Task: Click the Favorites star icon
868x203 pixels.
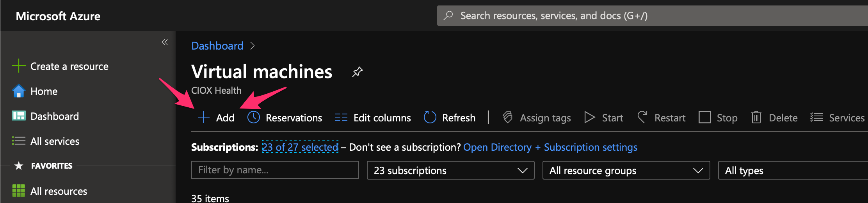Action: (x=18, y=166)
